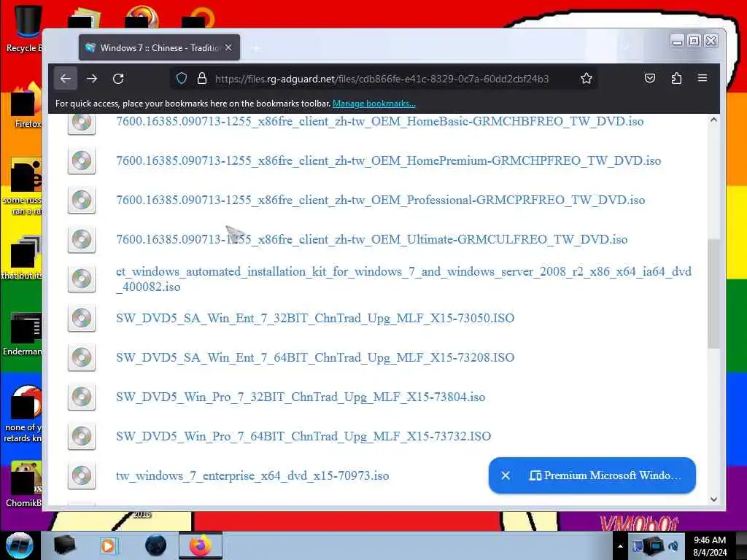Image resolution: width=747 pixels, height=560 pixels.
Task: Download x86 OEM Professional GRMCPRFREO iso
Action: coord(380,201)
